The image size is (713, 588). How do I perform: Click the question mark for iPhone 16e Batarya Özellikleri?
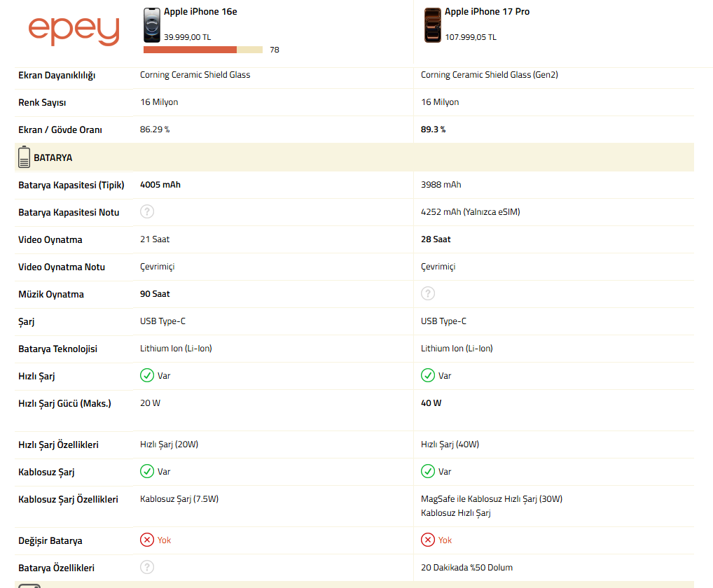coord(147,567)
